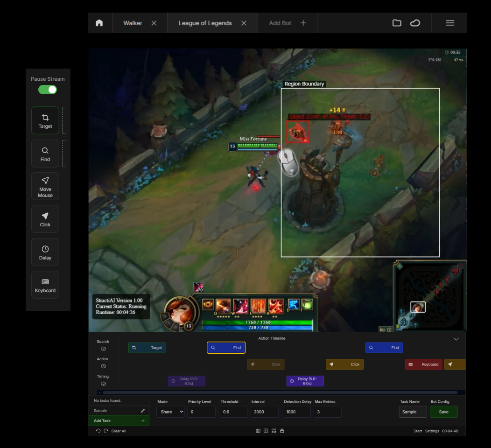Click the grid layout icon
The width and height of the screenshot is (491, 448).
click(x=274, y=431)
